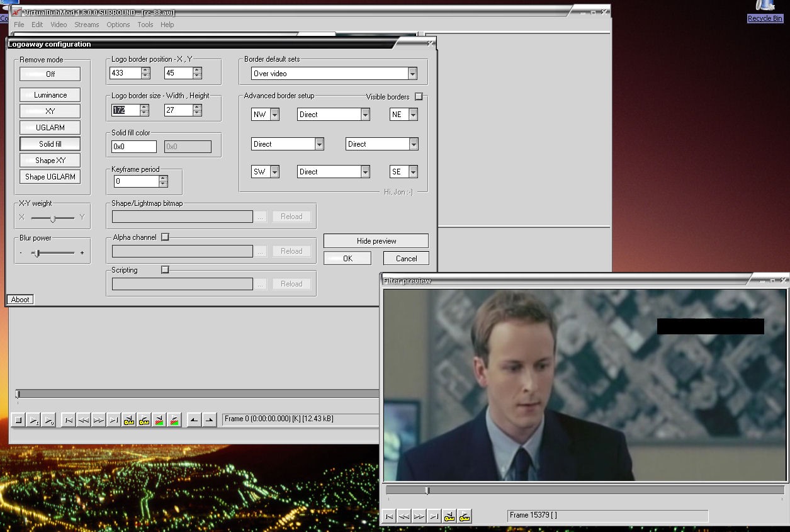Open the Streams menu

point(86,25)
